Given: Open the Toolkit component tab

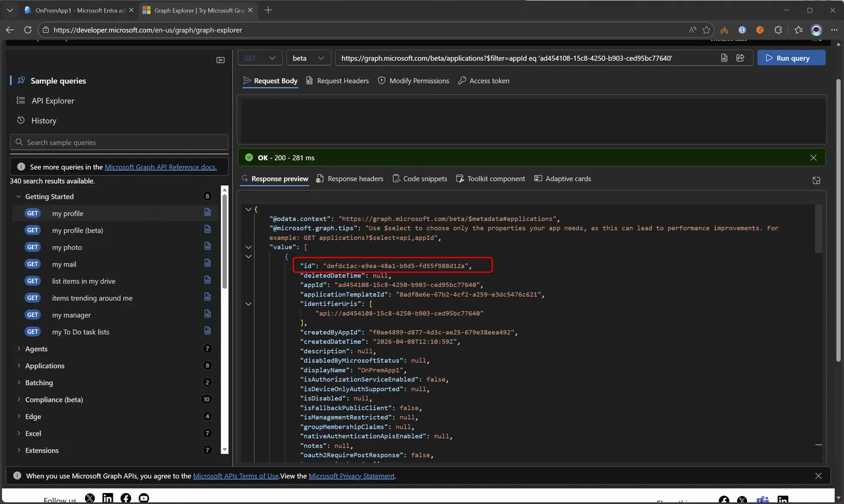Looking at the screenshot, I should click(491, 178).
